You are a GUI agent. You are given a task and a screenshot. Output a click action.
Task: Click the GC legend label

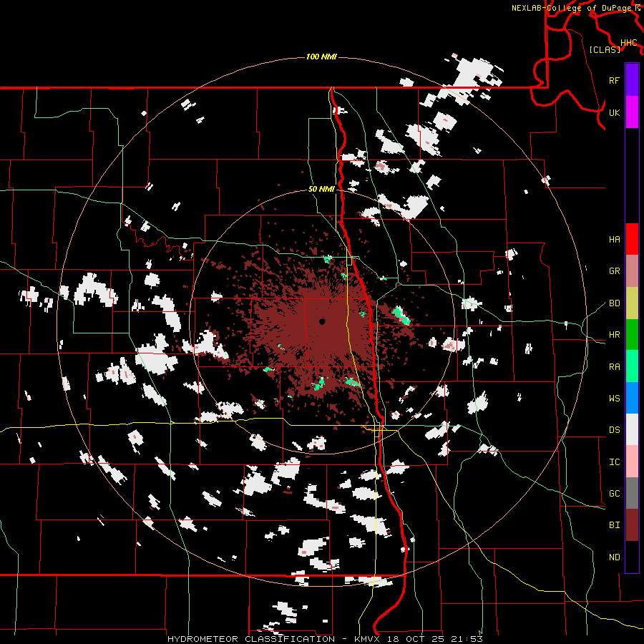coord(615,494)
